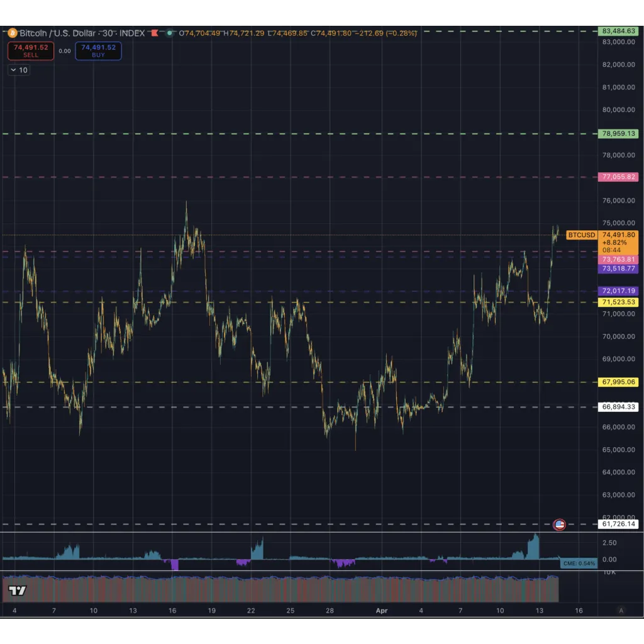Click the red flag icon beside INDEX

[x=155, y=33]
